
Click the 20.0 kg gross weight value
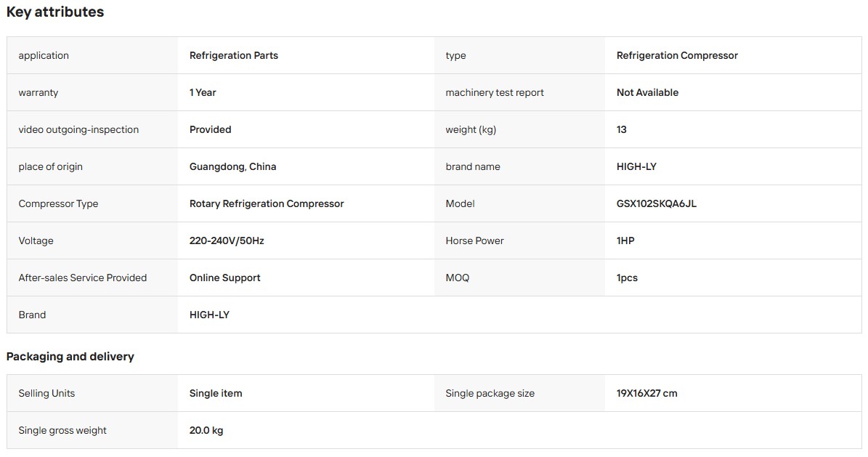pyautogui.click(x=206, y=430)
